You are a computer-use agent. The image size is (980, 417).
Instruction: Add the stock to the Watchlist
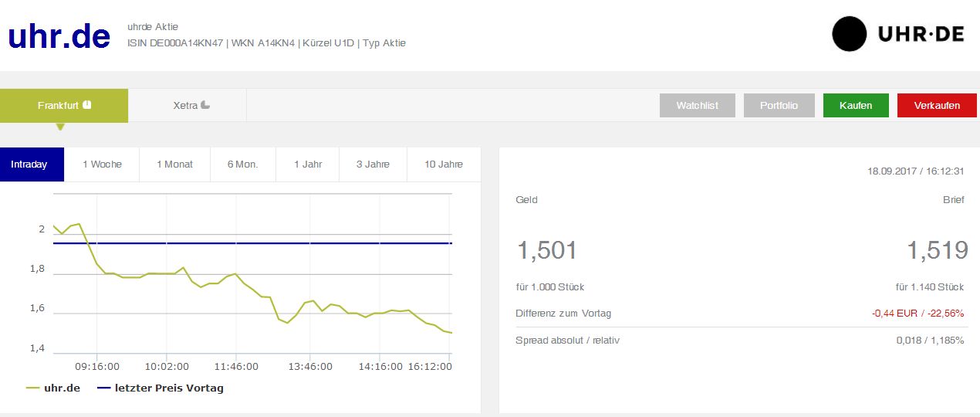click(697, 106)
